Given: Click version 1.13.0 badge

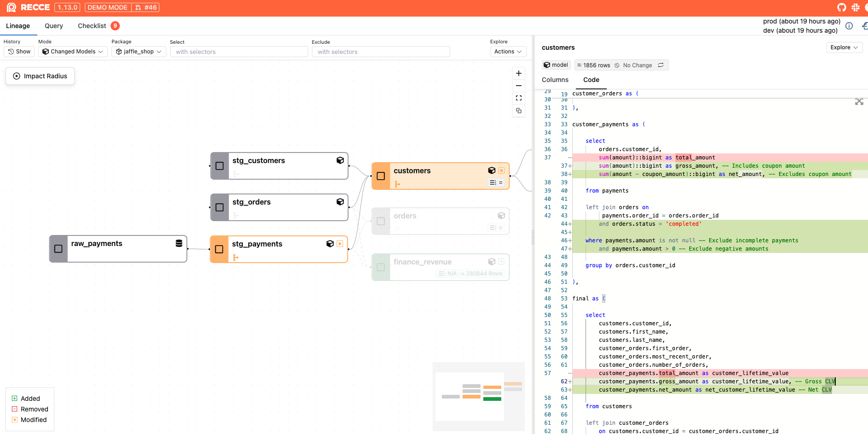Looking at the screenshot, I should [x=67, y=7].
